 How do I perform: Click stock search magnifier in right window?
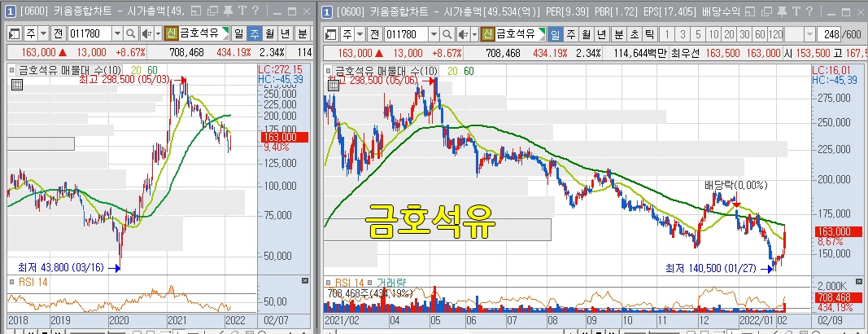pyautogui.click(x=447, y=34)
